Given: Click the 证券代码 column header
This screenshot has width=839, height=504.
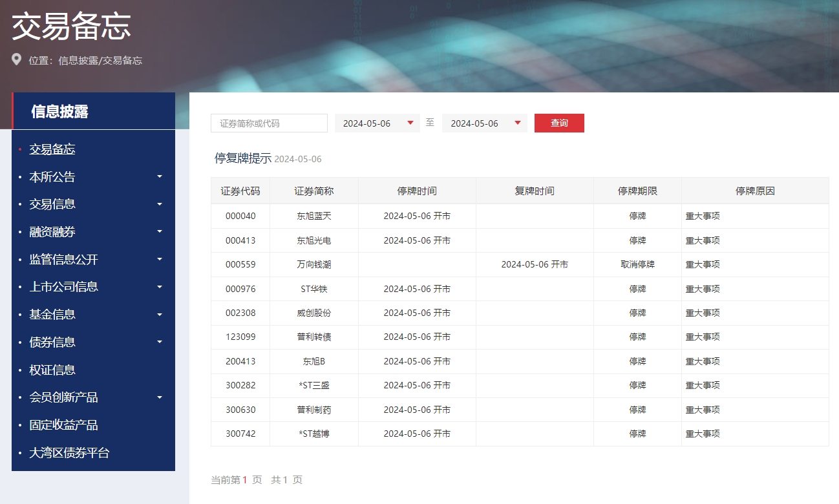Looking at the screenshot, I should coord(240,191).
